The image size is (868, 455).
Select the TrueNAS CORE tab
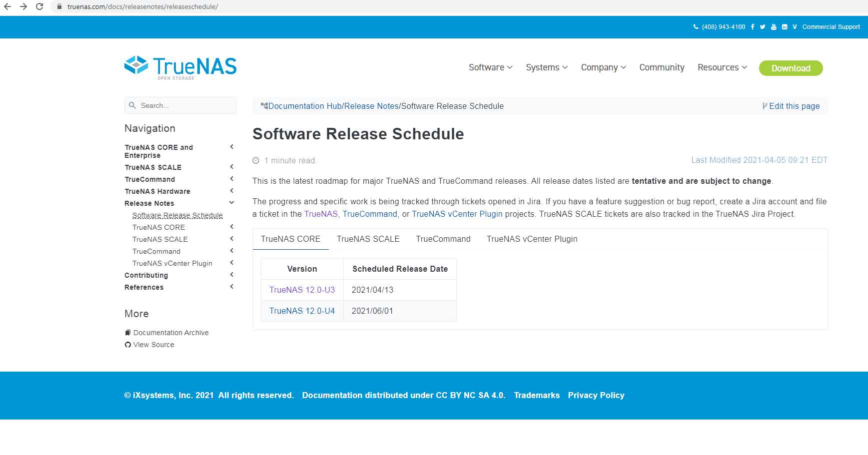(x=290, y=239)
